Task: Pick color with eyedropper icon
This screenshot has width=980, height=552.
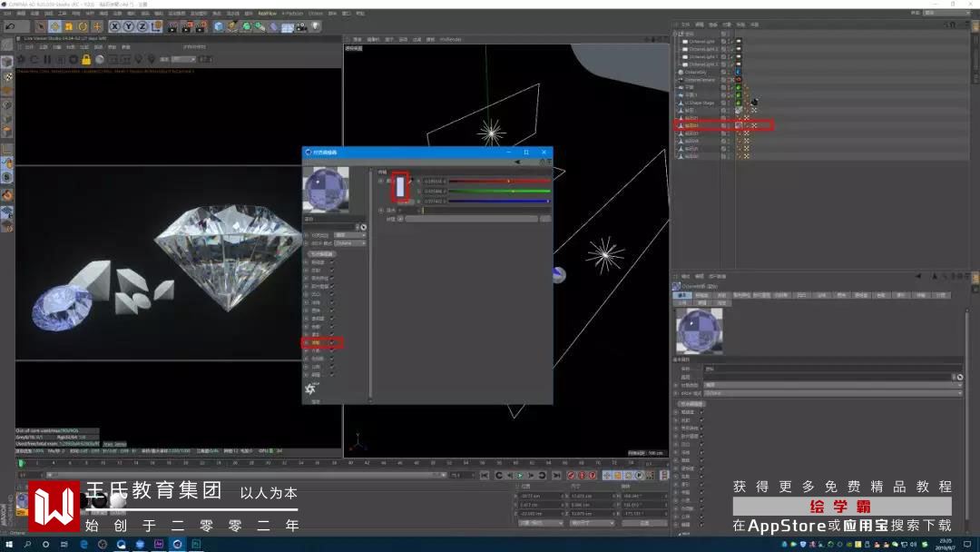Action: [x=411, y=182]
